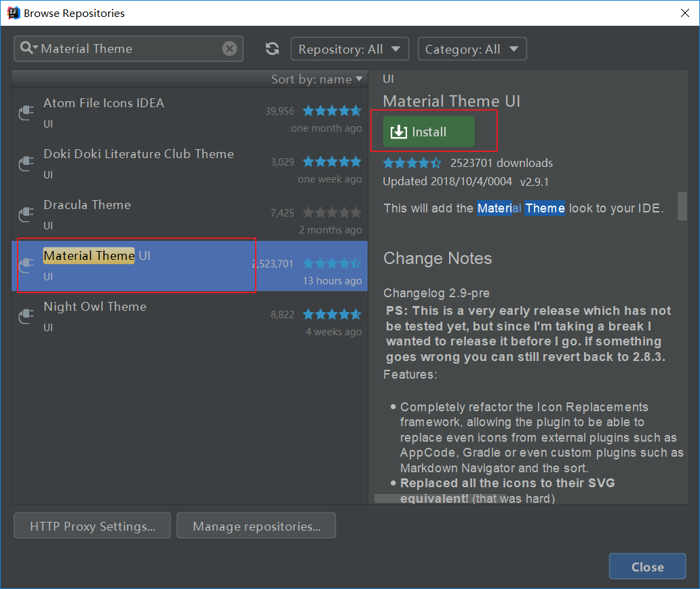Click '2523701 downloads' text
Screen dimensions: 700x589
coord(501,163)
